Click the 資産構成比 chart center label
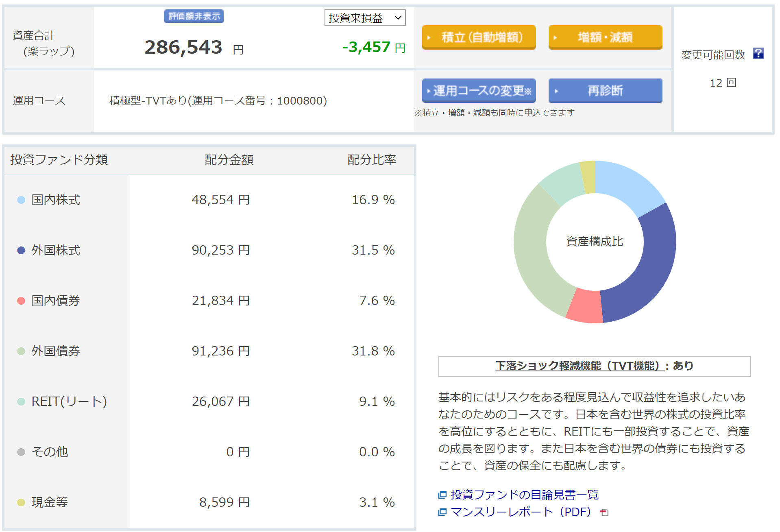Viewport: 780px width, 532px height. tap(595, 242)
